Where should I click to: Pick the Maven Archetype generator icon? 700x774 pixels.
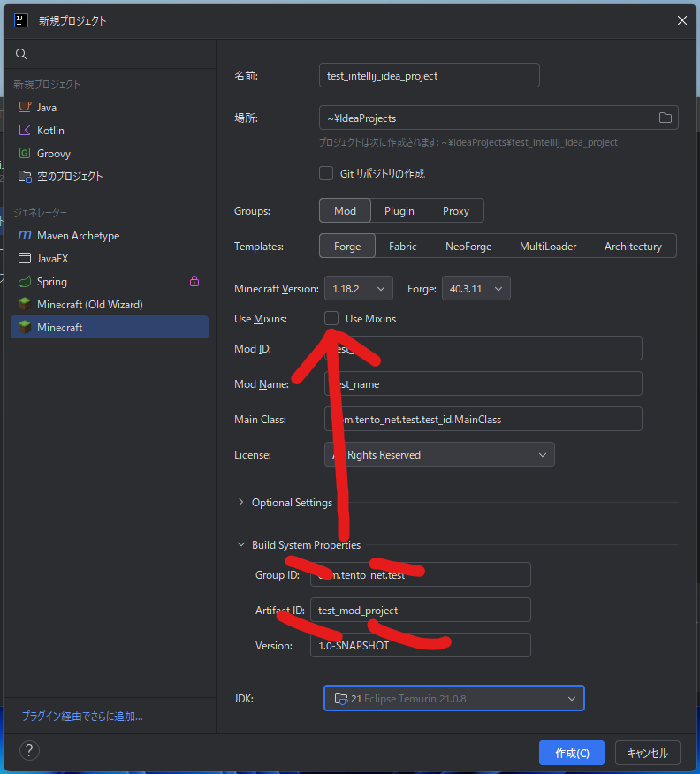click(x=25, y=236)
